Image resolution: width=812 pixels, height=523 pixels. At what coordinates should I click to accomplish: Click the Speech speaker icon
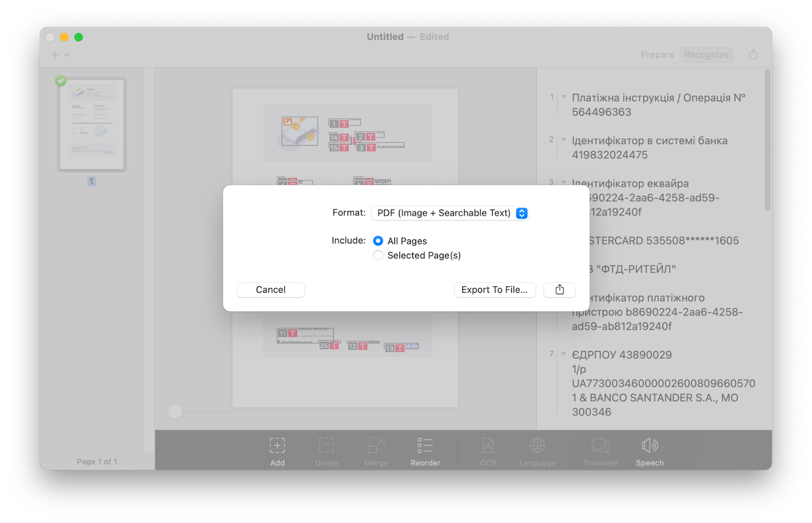[650, 446]
